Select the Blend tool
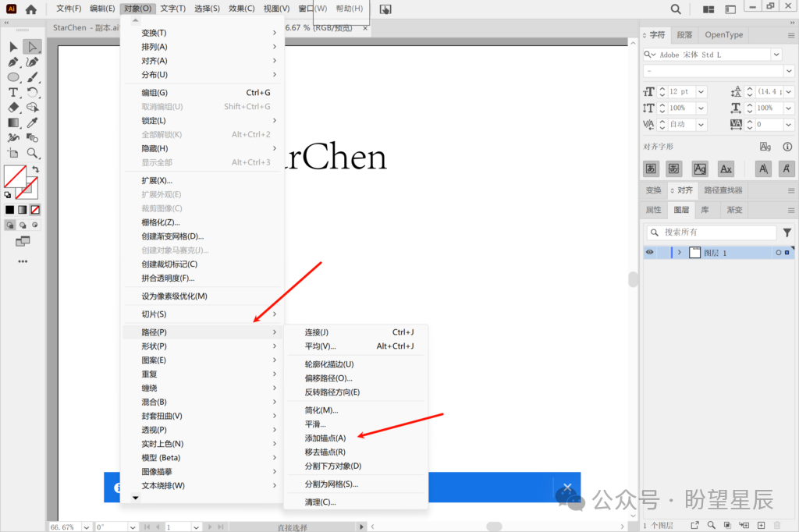This screenshot has width=799, height=532. point(32,137)
